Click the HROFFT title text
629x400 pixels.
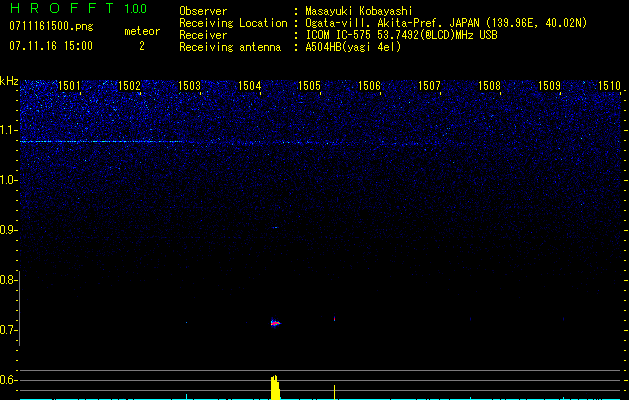click(60, 9)
